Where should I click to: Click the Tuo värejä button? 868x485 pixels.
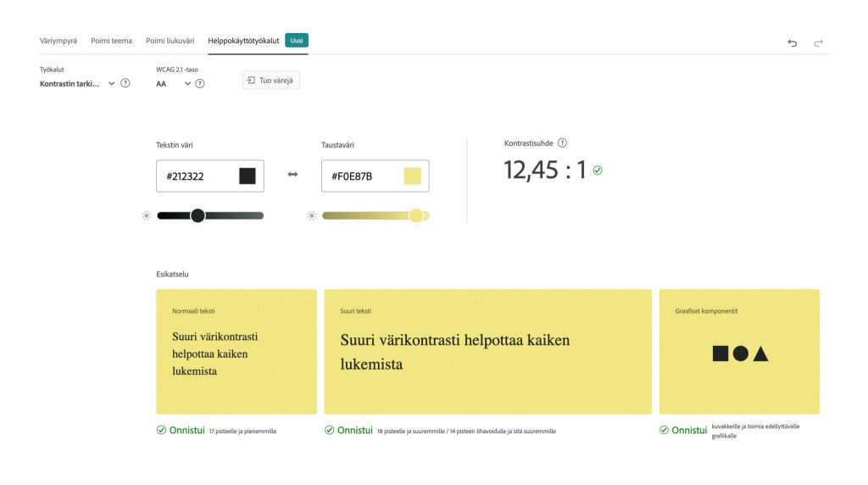coord(271,81)
